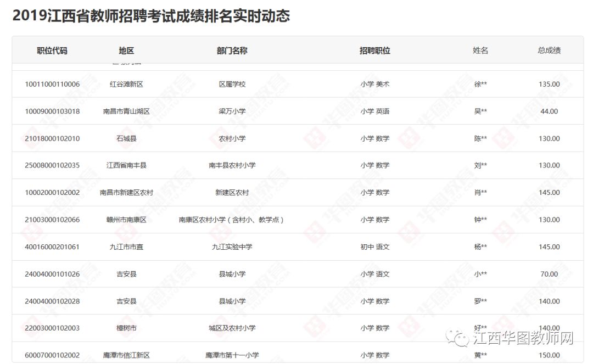
Task: Select the page title 2019江西省教师招聘考试成绩排名实时动态
Action: click(x=152, y=16)
